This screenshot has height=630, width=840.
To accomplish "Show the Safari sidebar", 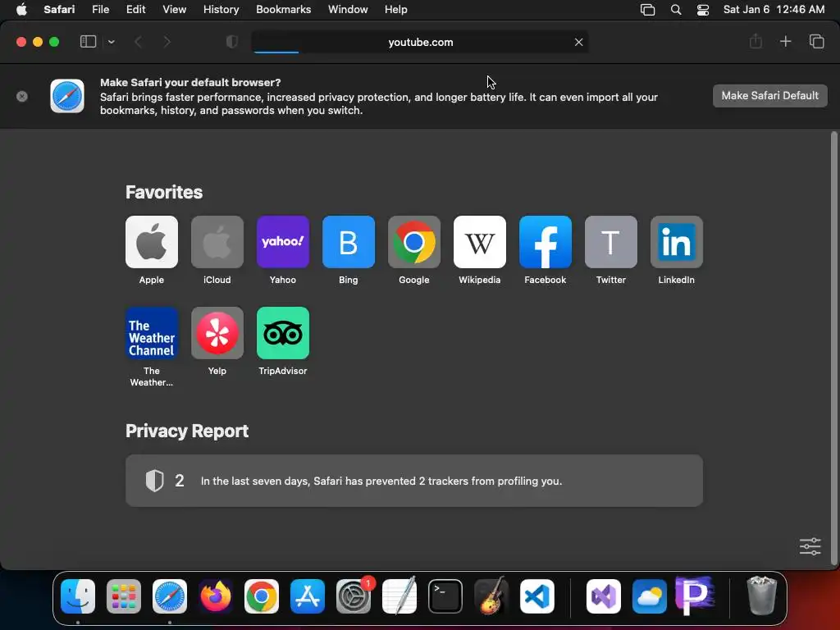I will (x=88, y=42).
